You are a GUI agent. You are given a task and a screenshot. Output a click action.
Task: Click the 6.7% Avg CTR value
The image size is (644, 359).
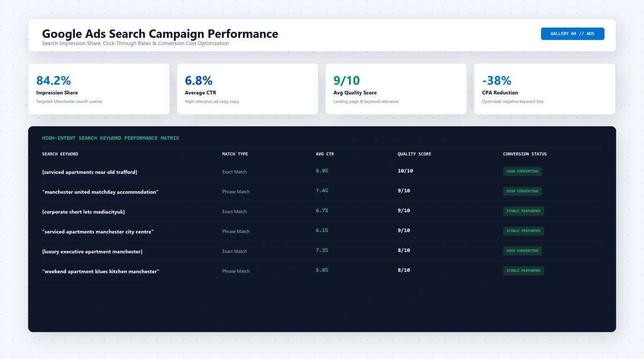tap(322, 211)
